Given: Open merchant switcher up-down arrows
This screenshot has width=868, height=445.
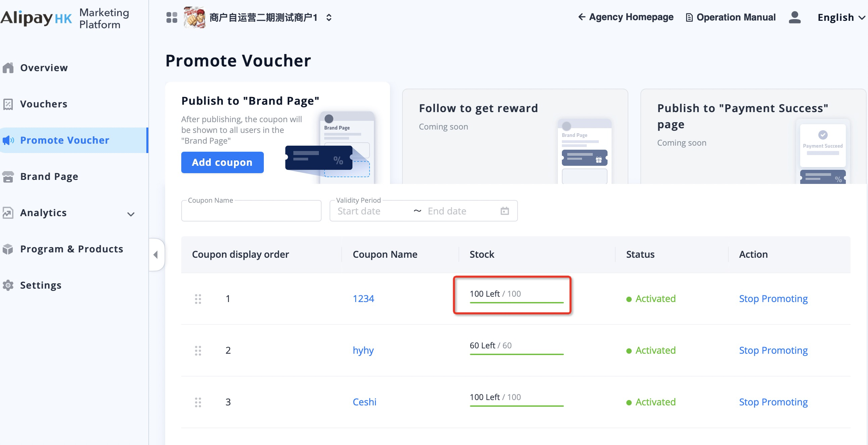Looking at the screenshot, I should pos(329,17).
